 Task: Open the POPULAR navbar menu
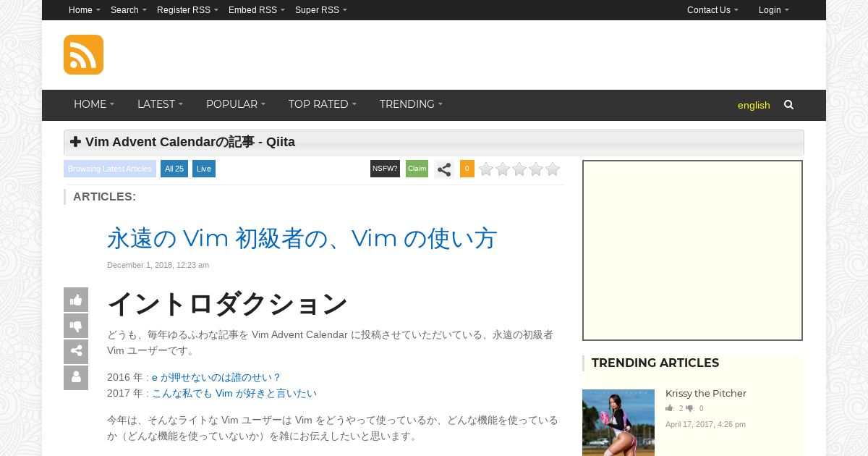236,105
